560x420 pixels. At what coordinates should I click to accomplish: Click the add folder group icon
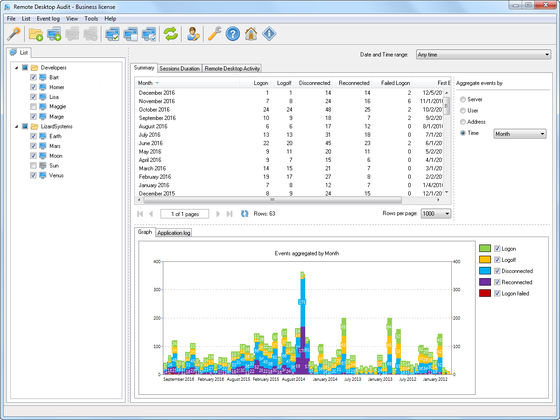click(36, 34)
